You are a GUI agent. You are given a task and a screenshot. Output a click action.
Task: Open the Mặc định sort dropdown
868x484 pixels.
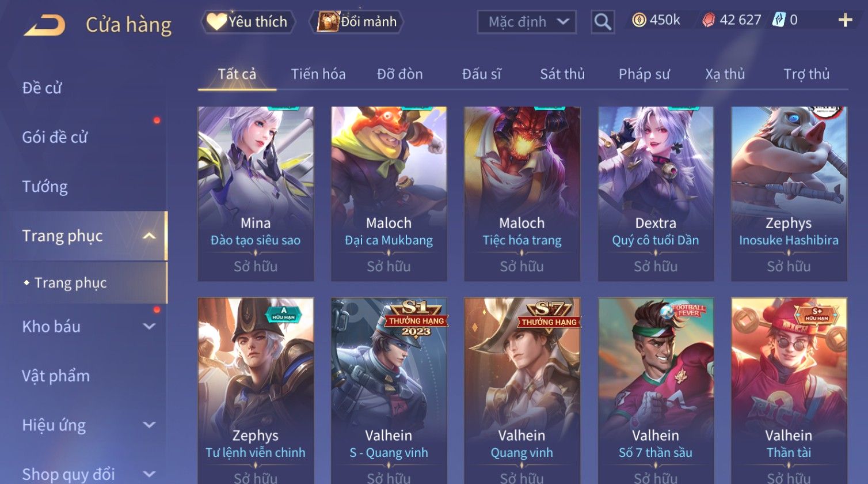[527, 22]
